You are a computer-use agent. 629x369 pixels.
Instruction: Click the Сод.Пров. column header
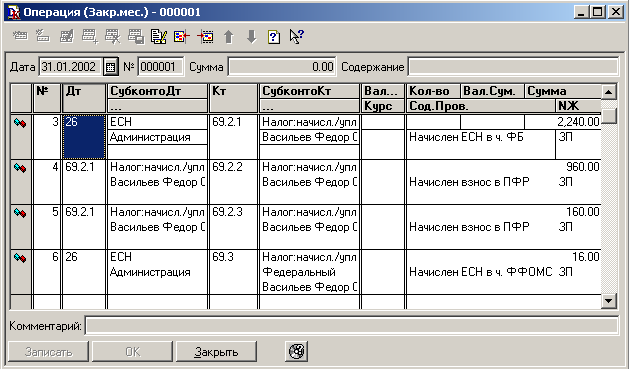[x=481, y=106]
